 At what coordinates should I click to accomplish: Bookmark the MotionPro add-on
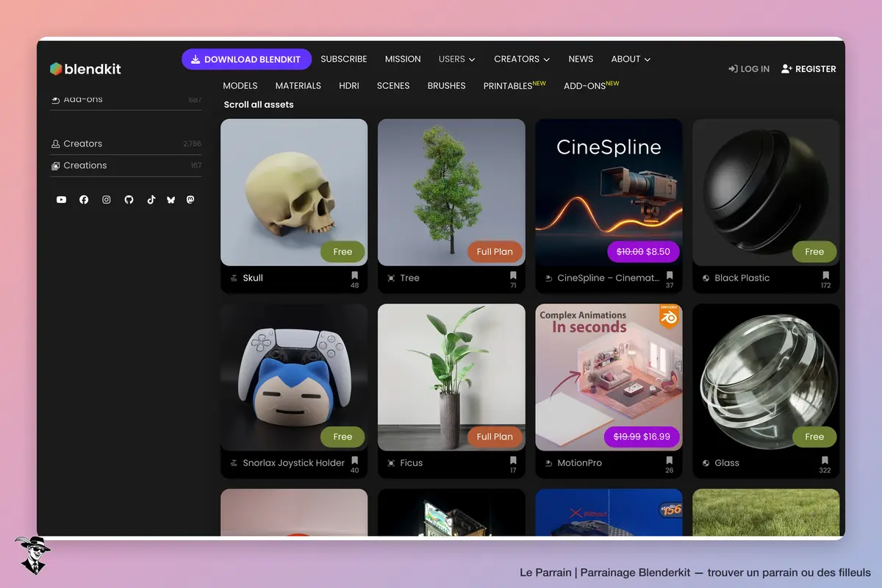670,462
